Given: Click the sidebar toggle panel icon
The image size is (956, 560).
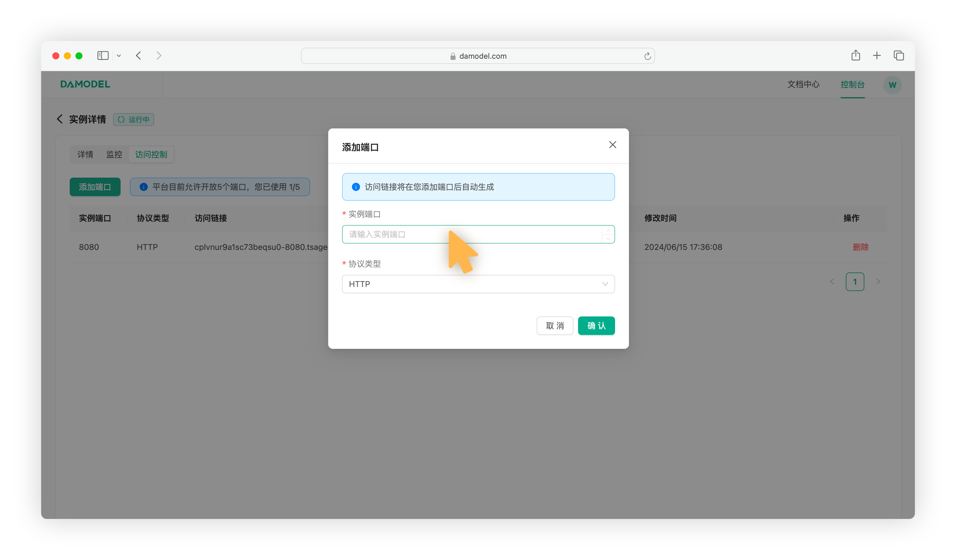Looking at the screenshot, I should (103, 55).
